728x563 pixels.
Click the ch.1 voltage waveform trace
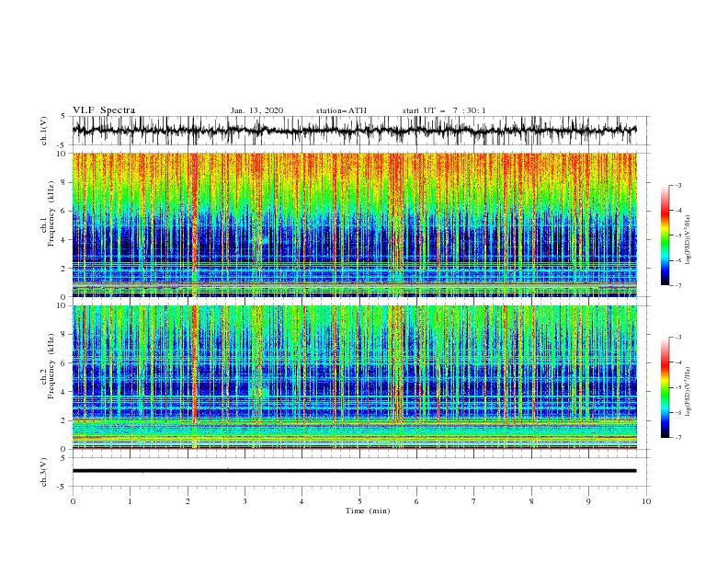pyautogui.click(x=354, y=130)
